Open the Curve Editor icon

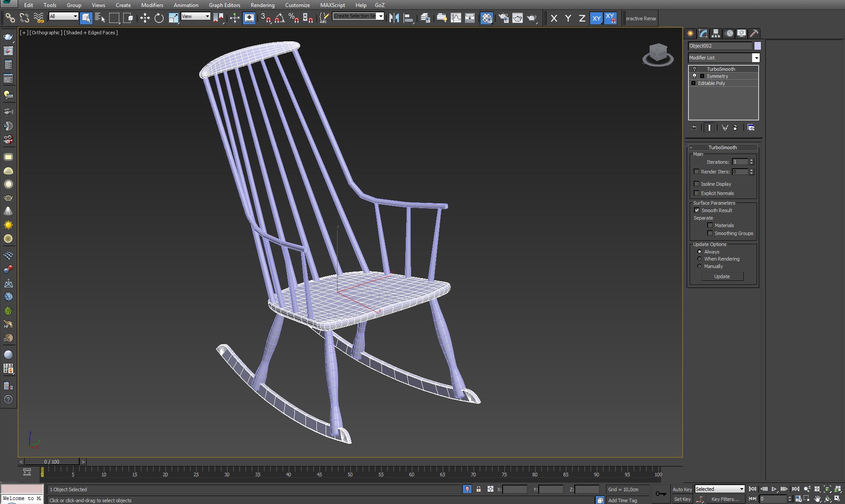[456, 18]
